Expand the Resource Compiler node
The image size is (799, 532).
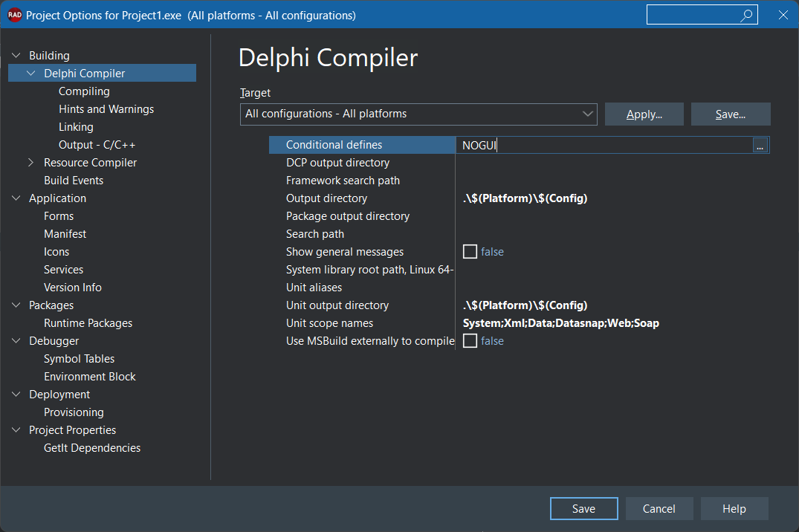pos(31,163)
